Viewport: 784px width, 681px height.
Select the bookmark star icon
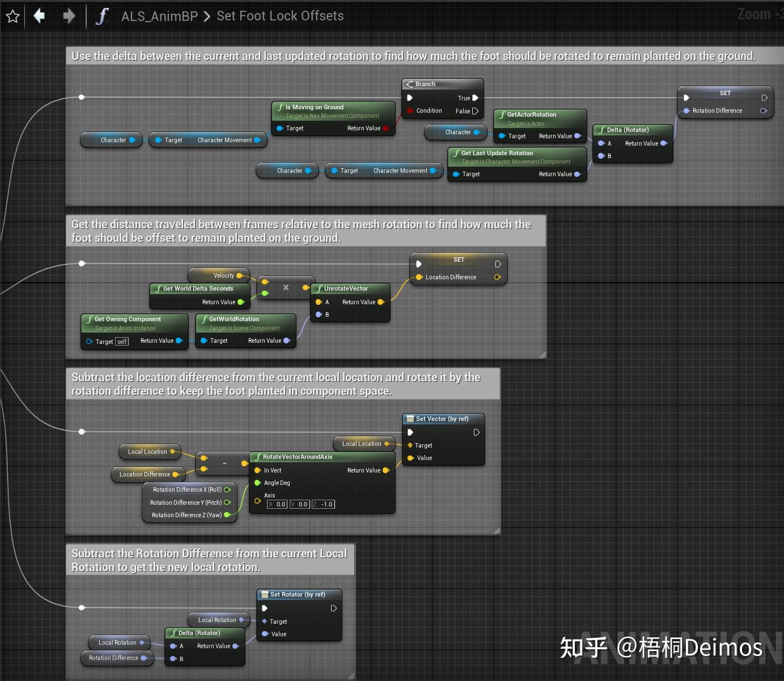(12, 16)
